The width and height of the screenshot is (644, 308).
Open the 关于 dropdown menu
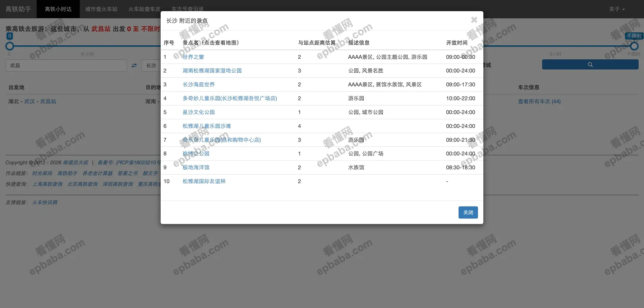pos(617,9)
